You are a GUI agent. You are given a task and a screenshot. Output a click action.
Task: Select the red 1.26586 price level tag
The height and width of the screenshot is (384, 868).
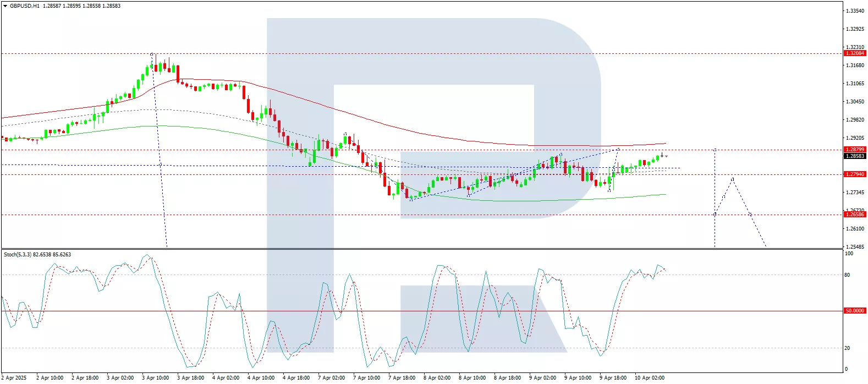(x=855, y=215)
